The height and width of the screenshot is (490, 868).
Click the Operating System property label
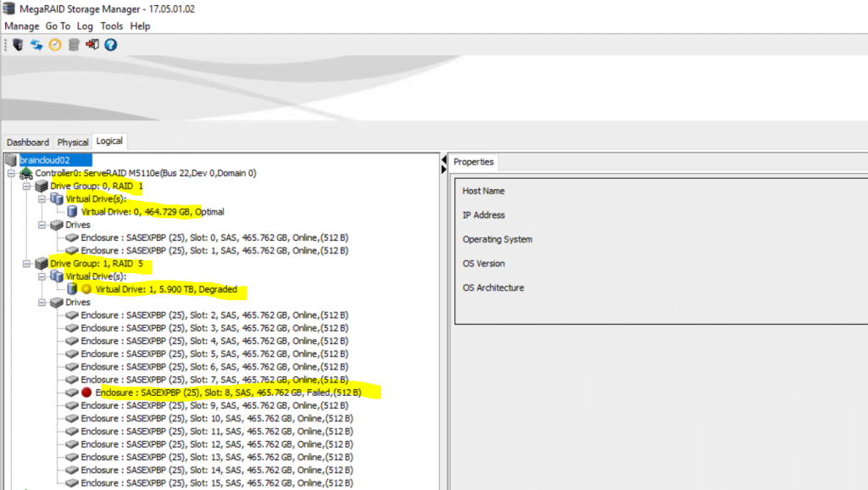(x=497, y=239)
